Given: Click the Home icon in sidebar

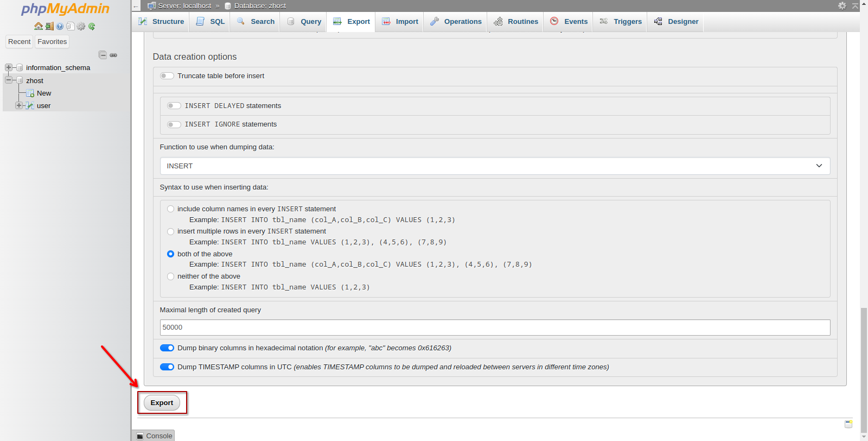Looking at the screenshot, I should pyautogui.click(x=38, y=26).
